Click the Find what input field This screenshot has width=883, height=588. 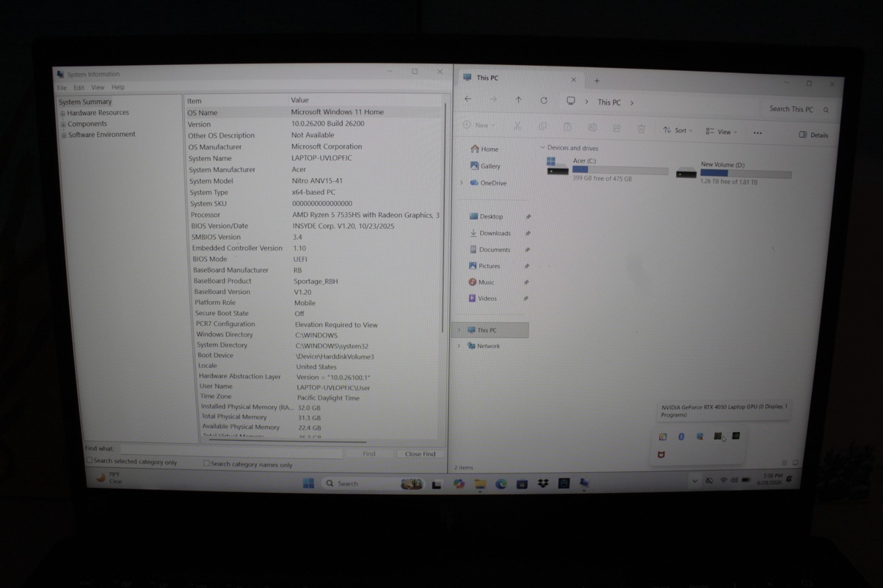[x=232, y=451]
